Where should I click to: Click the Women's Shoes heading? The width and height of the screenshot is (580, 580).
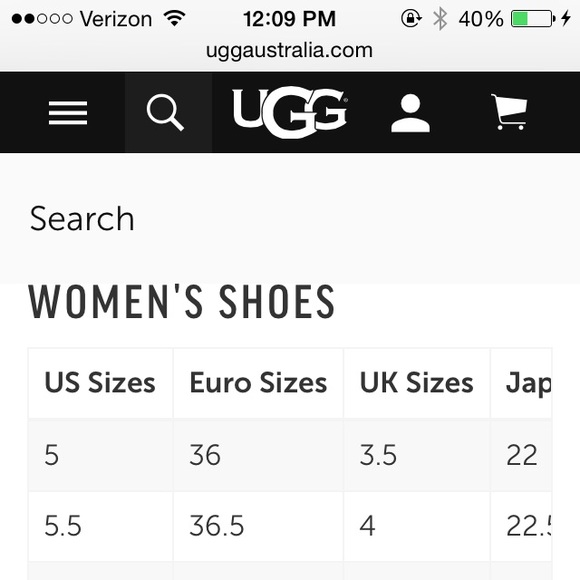[182, 301]
